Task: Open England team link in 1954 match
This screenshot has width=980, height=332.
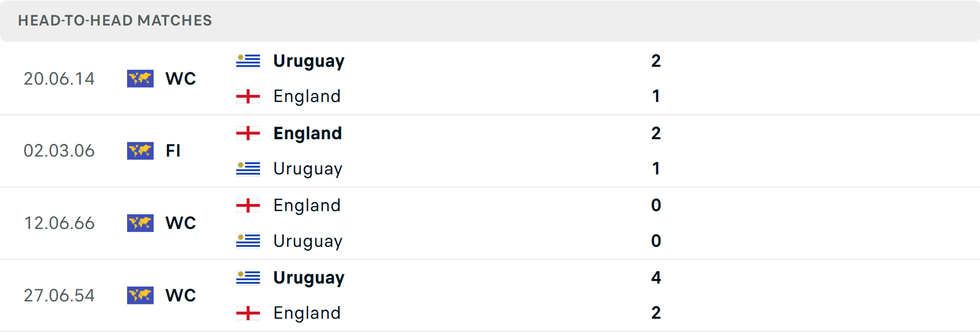Action: coord(307,313)
